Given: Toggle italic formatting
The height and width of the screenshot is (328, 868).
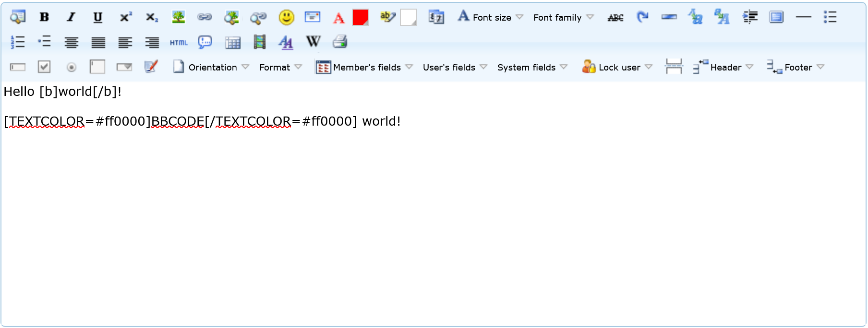Looking at the screenshot, I should pyautogui.click(x=71, y=17).
